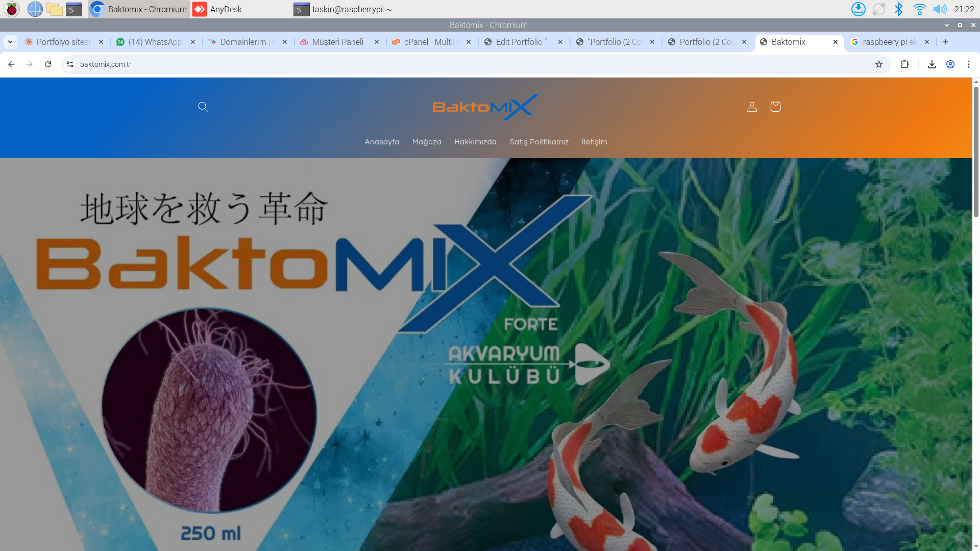
Task: Click the Wi-Fi icon in the system tray
Action: [920, 9]
